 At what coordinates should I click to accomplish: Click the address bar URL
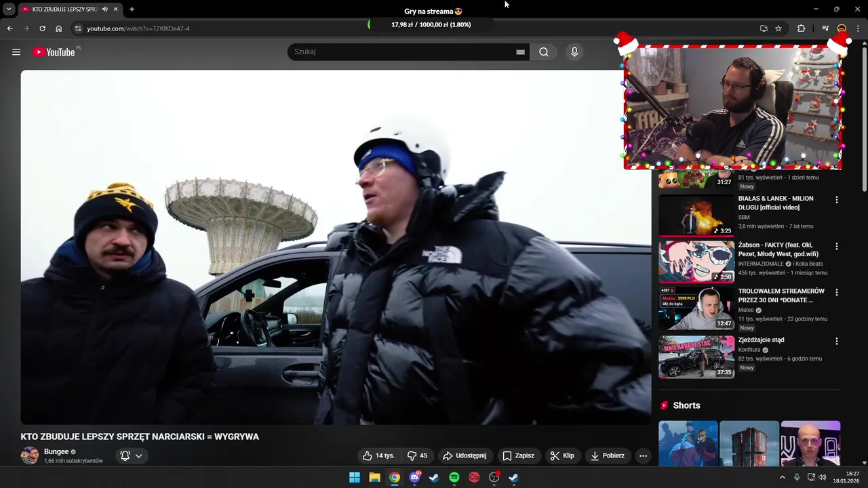(138, 28)
